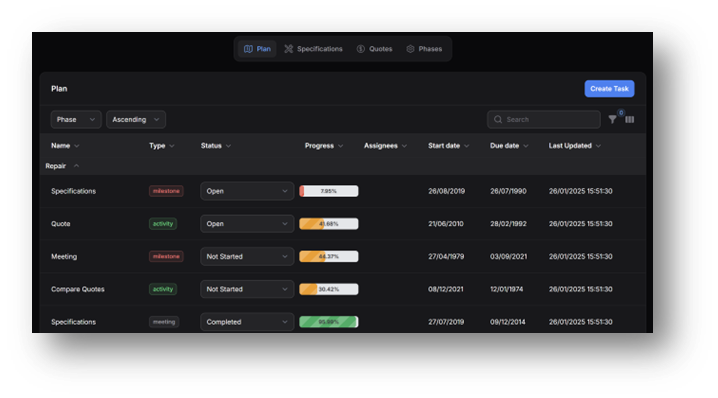This screenshot has width=718, height=398.
Task: Click start date 08/12/2021
Action: point(446,289)
